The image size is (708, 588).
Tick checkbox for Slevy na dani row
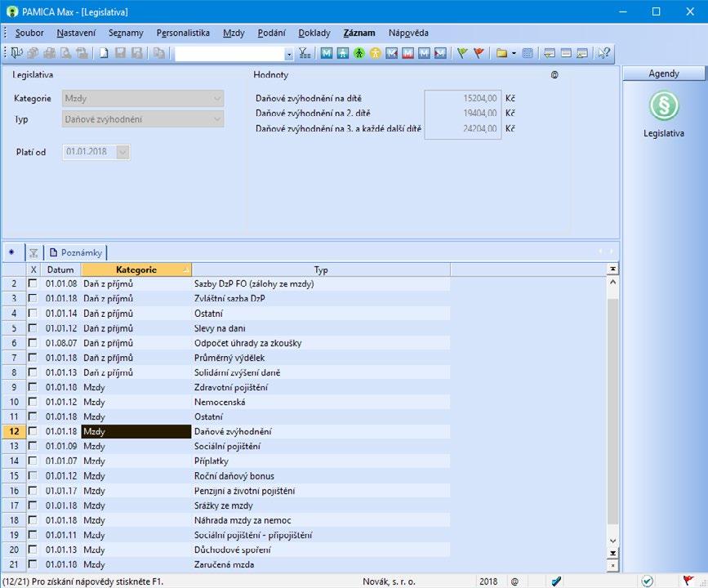[33, 327]
